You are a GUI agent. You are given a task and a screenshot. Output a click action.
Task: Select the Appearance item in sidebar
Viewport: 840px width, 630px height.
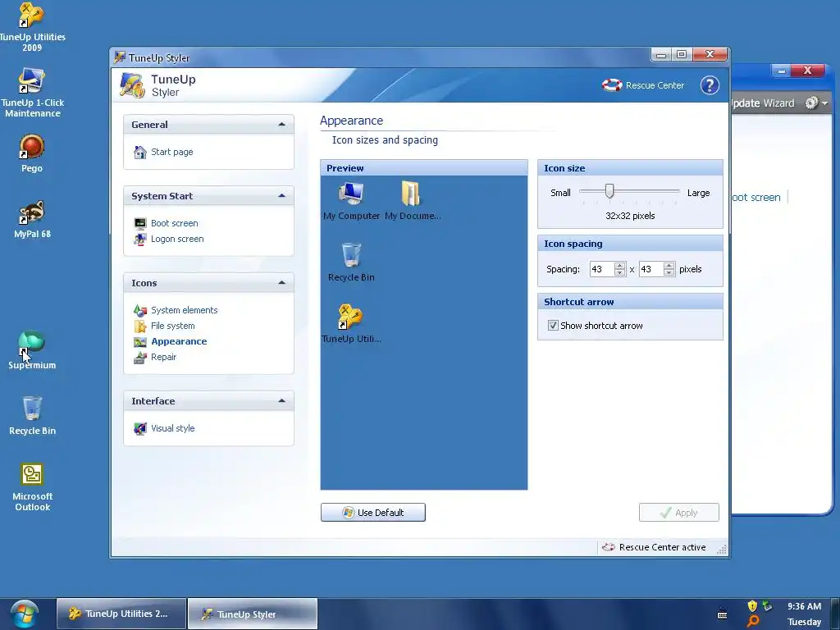179,341
